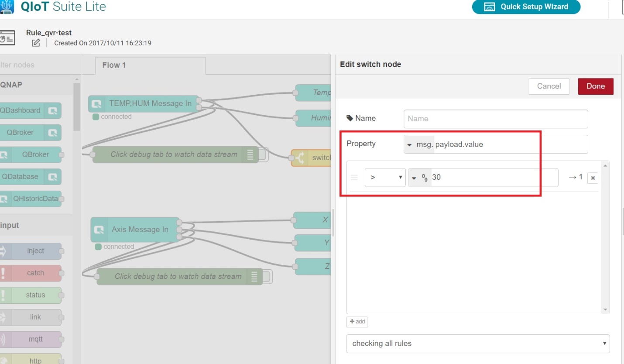
Task: Select the second QBroker node with output port
Action: (30, 155)
